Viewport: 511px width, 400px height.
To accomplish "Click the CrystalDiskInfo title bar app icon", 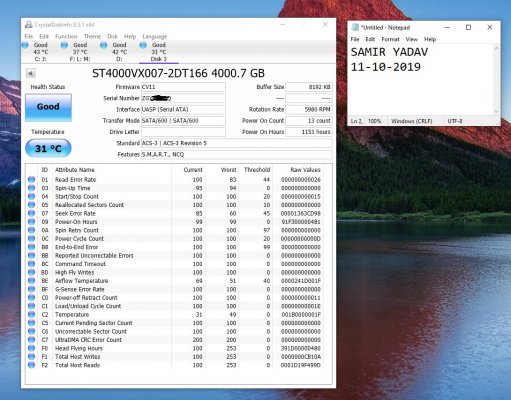I will 29,25.
